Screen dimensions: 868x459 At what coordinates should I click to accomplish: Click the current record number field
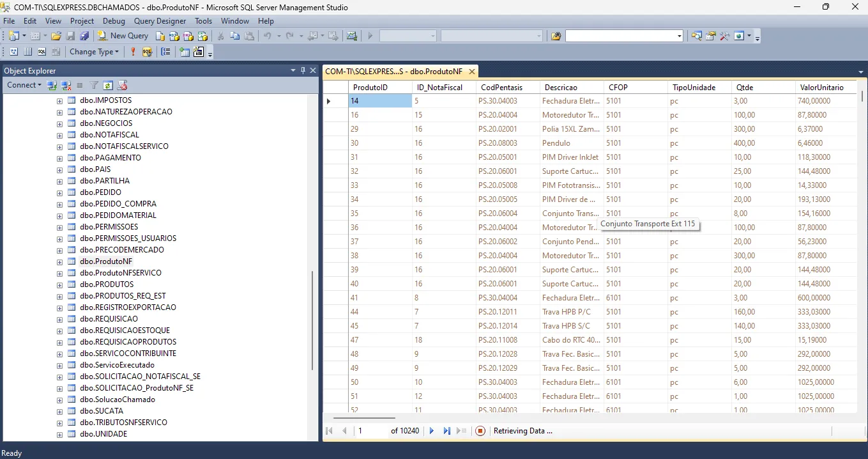tap(371, 431)
